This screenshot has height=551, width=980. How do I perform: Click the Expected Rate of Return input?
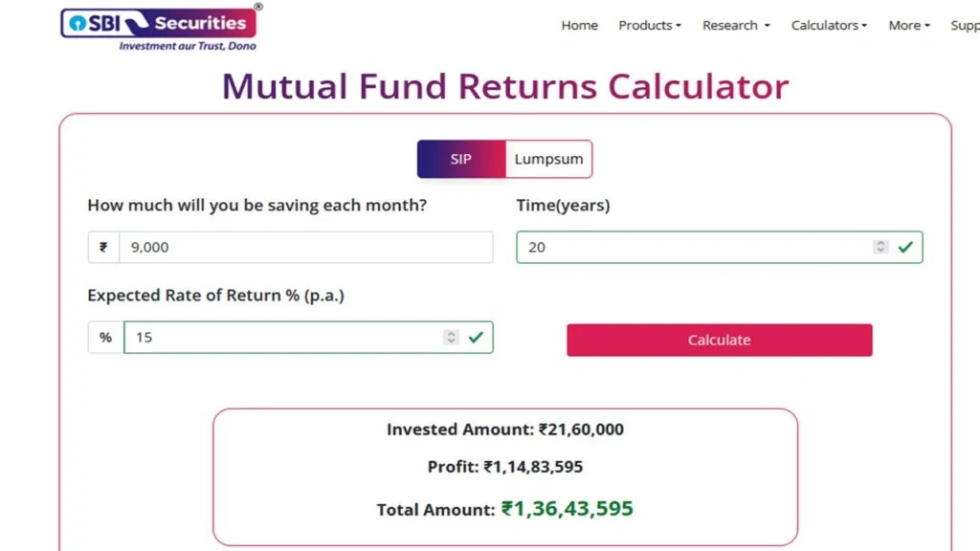(x=282, y=337)
